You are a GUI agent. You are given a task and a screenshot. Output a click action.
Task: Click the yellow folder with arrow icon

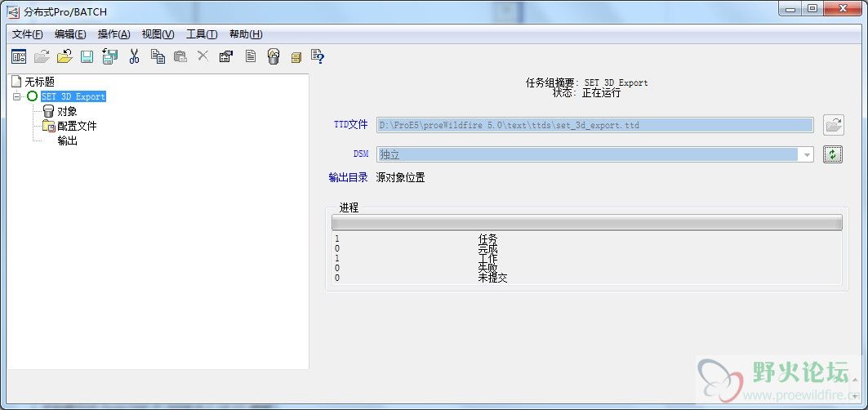point(65,56)
